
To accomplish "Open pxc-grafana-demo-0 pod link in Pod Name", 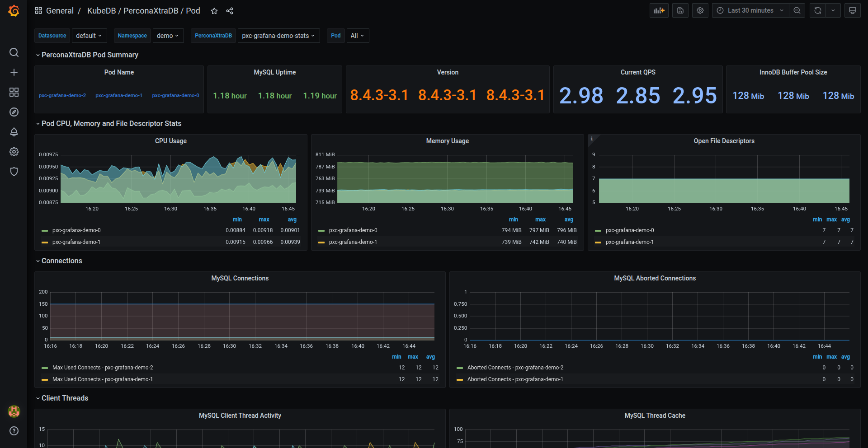I will 175,95.
